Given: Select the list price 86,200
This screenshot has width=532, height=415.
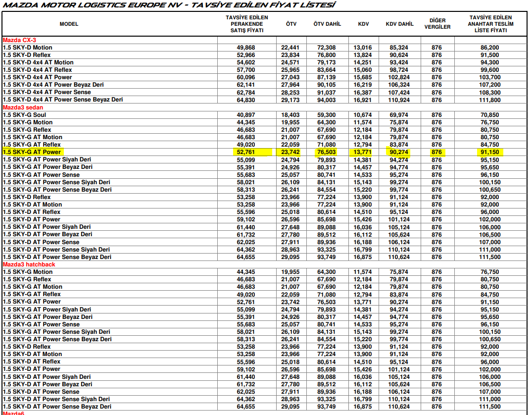Looking at the screenshot, I should point(489,48).
